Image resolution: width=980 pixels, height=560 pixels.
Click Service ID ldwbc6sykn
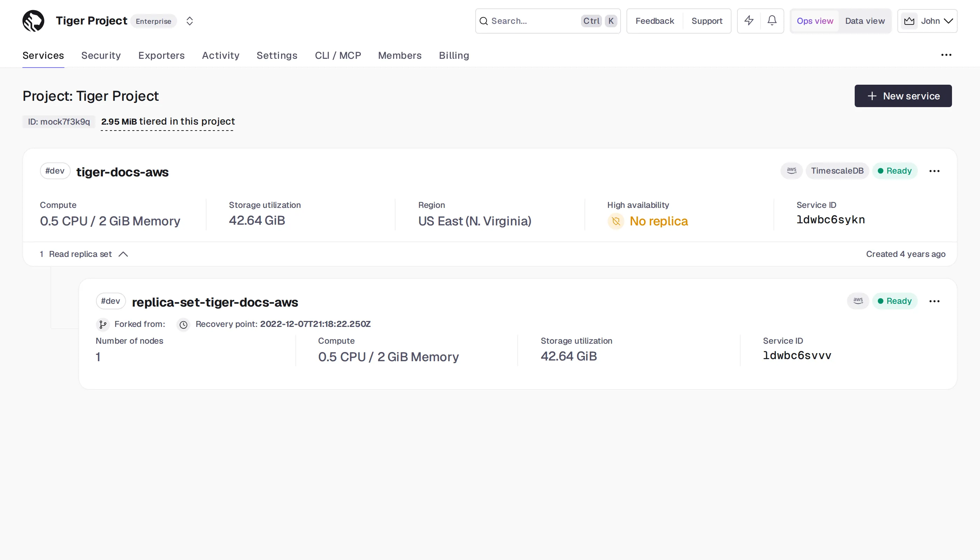point(831,219)
